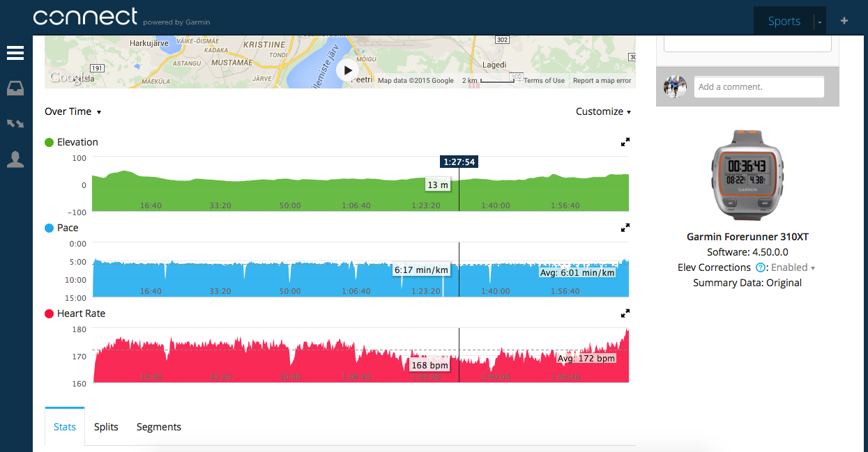
Task: Click the Elev Corrections help question icon
Action: pyautogui.click(x=761, y=267)
